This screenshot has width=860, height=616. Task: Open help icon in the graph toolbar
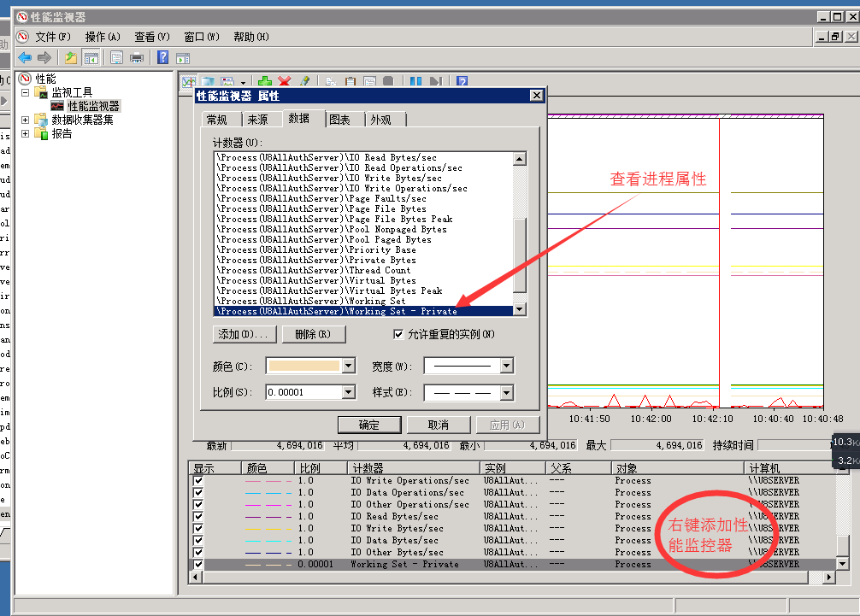click(x=462, y=82)
